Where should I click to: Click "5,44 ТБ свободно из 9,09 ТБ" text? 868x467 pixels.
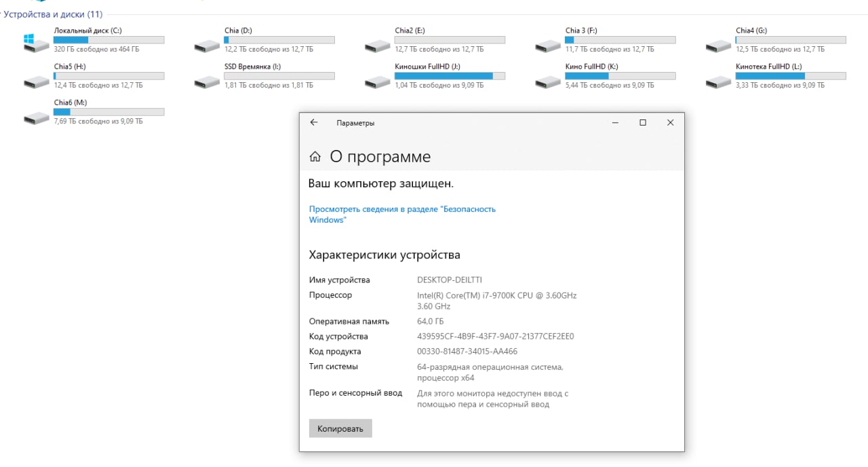(x=610, y=86)
